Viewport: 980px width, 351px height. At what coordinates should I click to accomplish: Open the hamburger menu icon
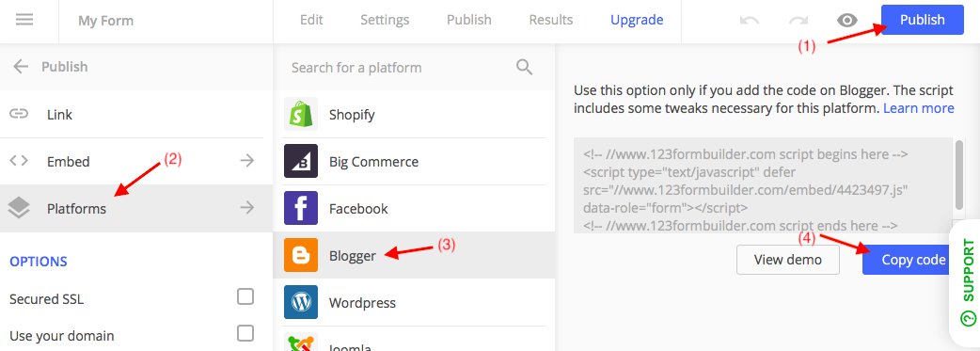(24, 20)
